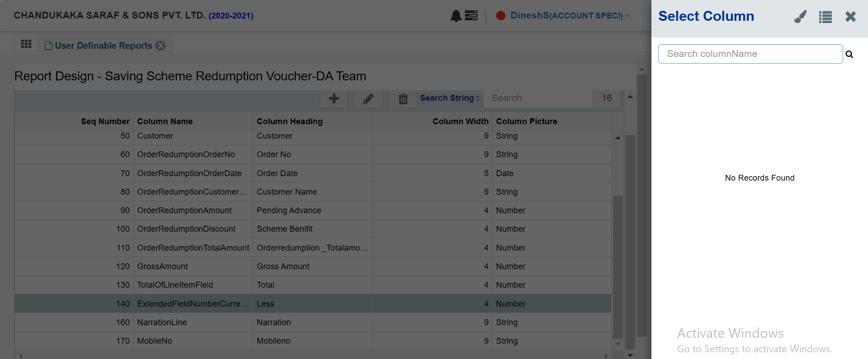Select the OrderRedumptionDiscount row
Viewport: 868px width, 359px height.
pyautogui.click(x=313, y=229)
